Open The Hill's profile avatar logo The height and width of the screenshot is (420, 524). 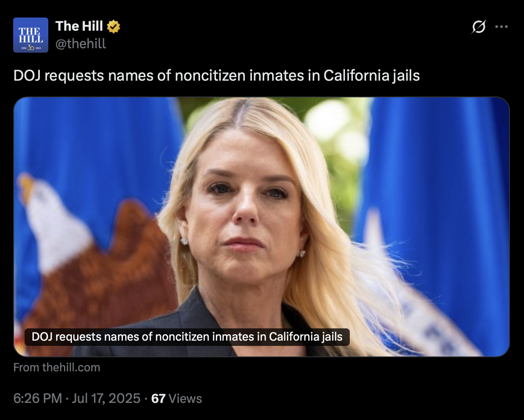point(31,35)
